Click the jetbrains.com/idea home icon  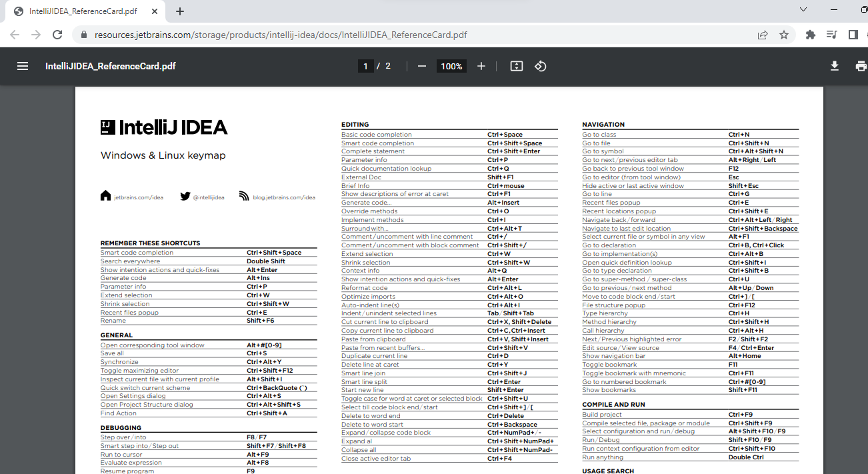tap(105, 196)
